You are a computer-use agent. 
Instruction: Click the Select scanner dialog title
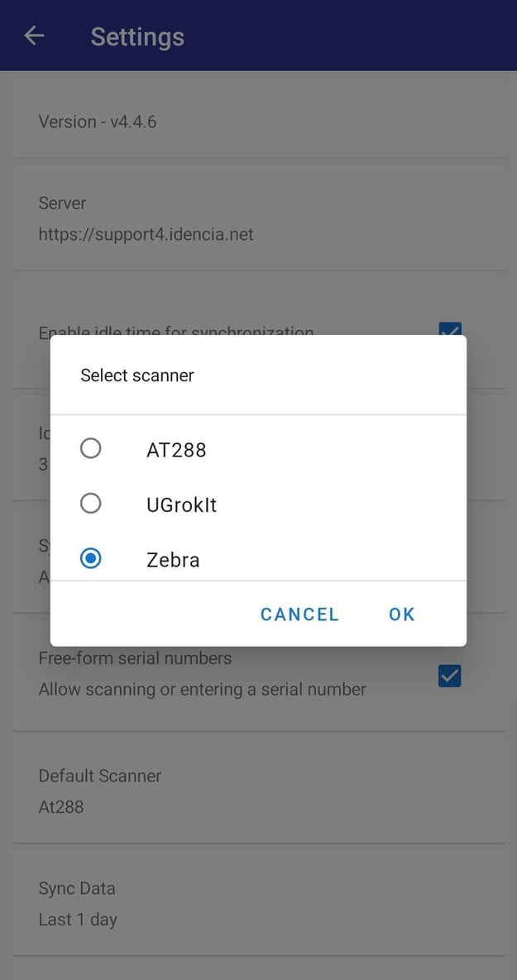coord(137,375)
